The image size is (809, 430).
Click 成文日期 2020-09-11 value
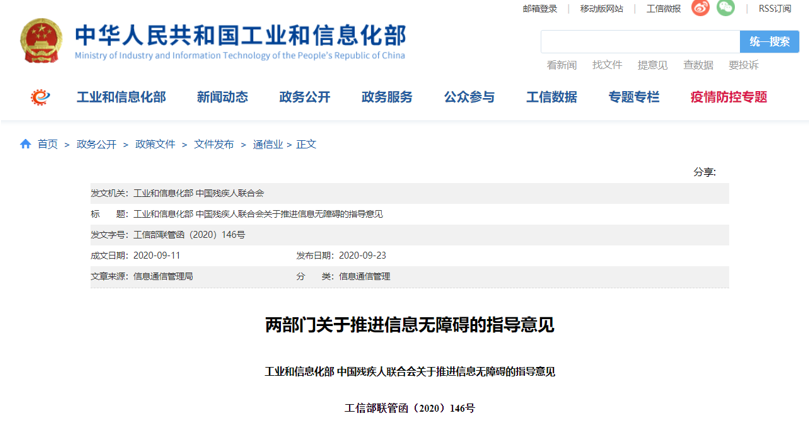[x=157, y=256]
